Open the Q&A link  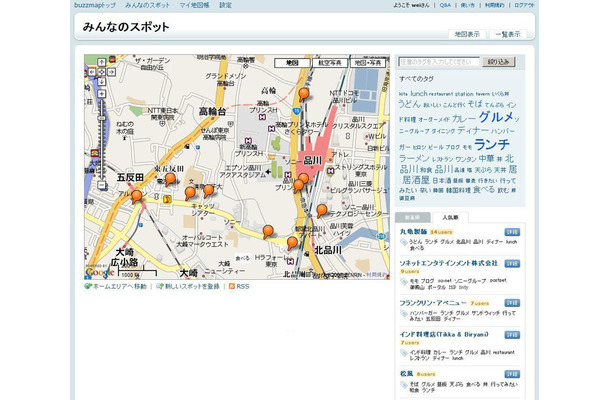click(445, 5)
